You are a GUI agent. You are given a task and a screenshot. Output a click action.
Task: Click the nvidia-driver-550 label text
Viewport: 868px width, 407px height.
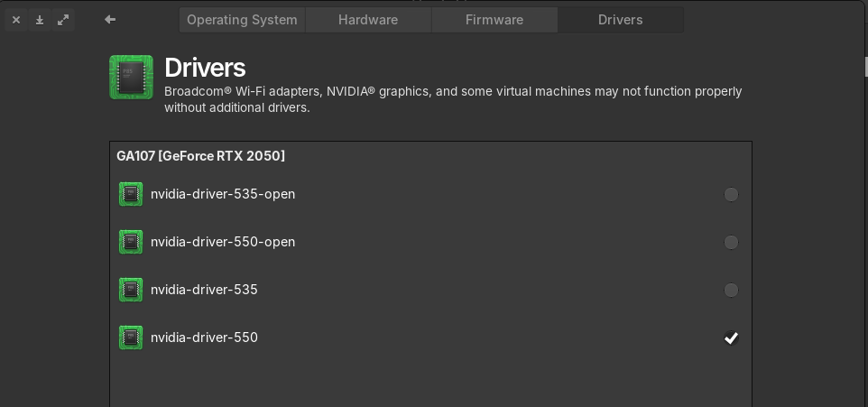pyautogui.click(x=204, y=338)
